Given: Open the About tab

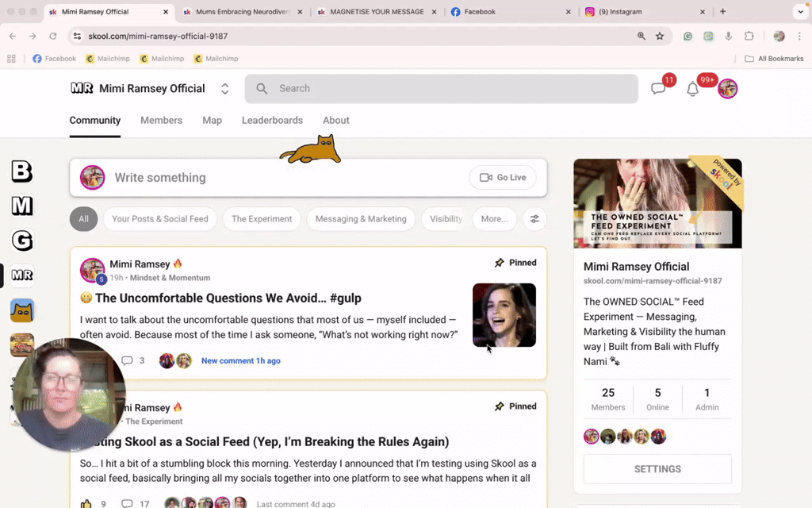Looking at the screenshot, I should pos(336,121).
